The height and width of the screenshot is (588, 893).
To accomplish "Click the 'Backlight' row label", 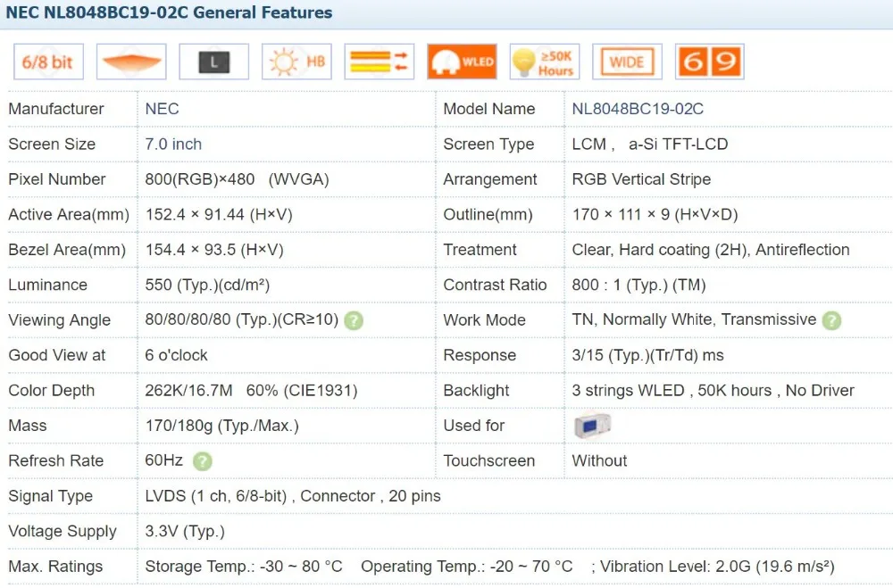I will [476, 391].
